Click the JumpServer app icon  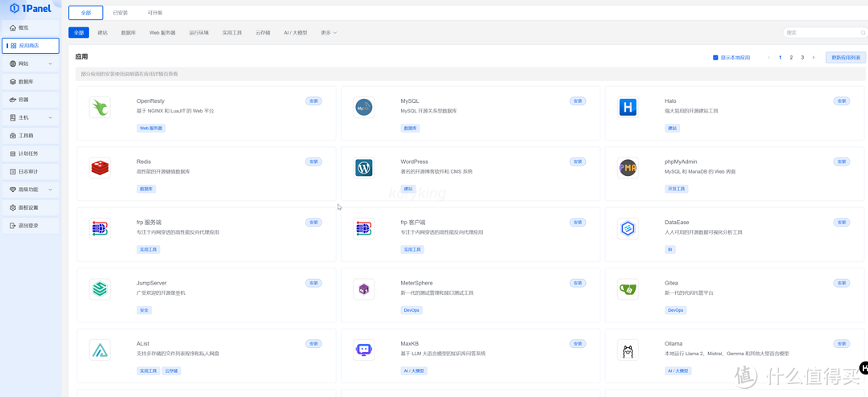click(x=100, y=289)
